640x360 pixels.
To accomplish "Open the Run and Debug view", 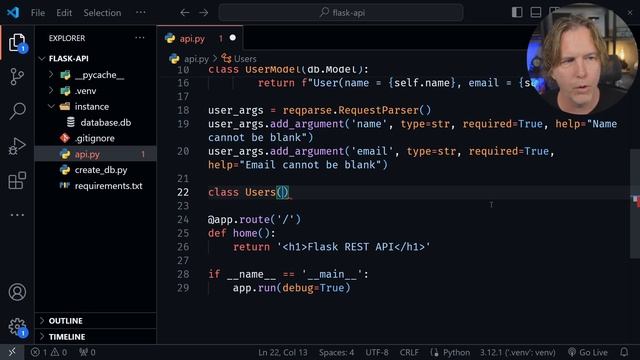I will pyautogui.click(x=17, y=146).
